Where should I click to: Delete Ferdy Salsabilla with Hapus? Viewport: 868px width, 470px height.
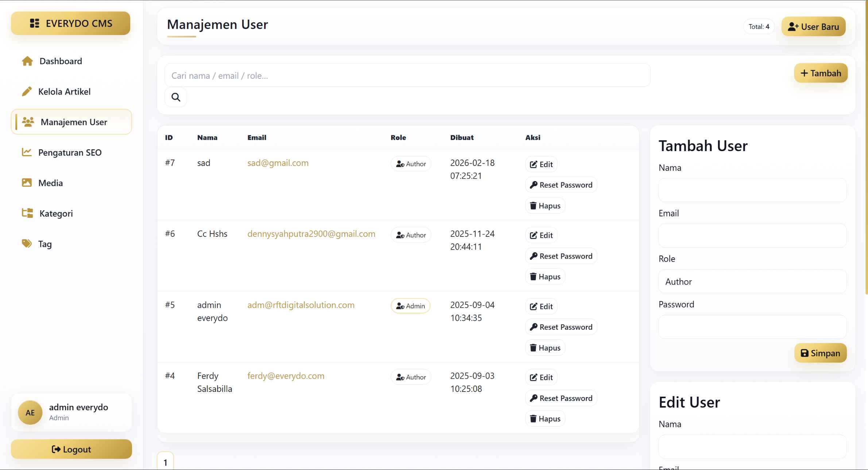pos(545,419)
